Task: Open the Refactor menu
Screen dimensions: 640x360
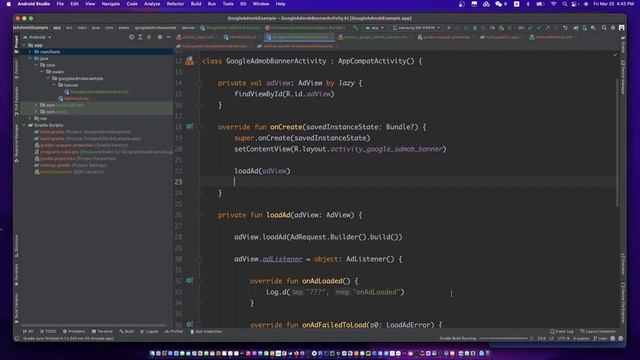Action: [176, 4]
